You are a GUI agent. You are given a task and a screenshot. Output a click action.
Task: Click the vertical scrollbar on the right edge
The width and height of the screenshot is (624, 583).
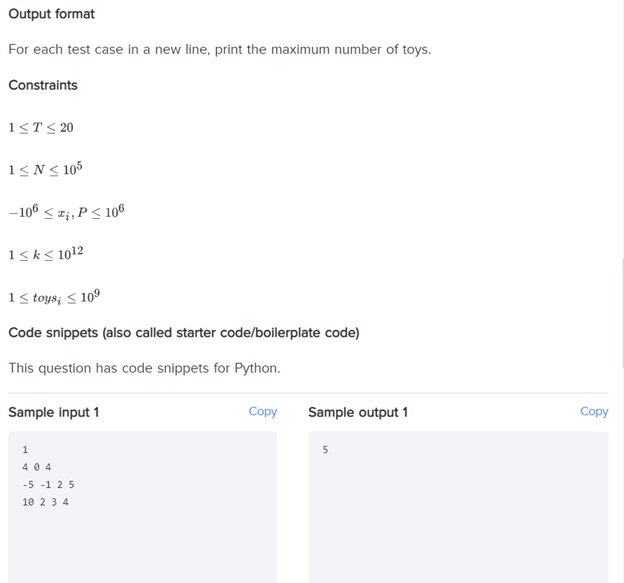pyautogui.click(x=622, y=313)
